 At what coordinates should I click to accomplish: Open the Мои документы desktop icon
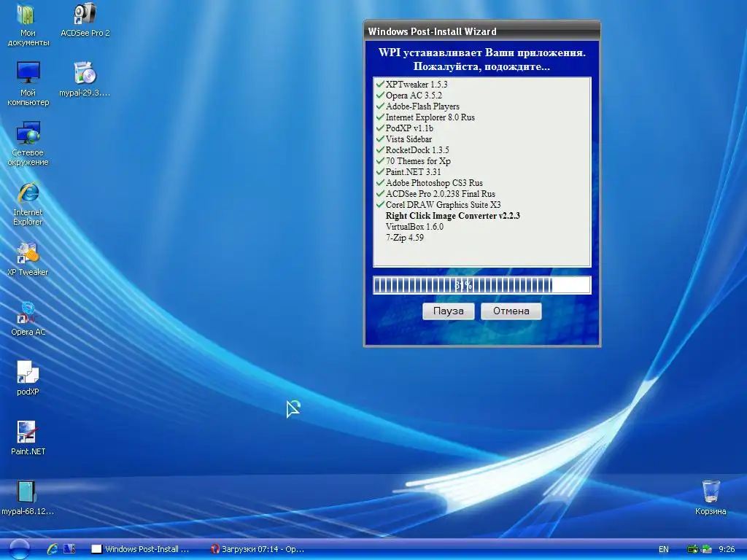(28, 25)
